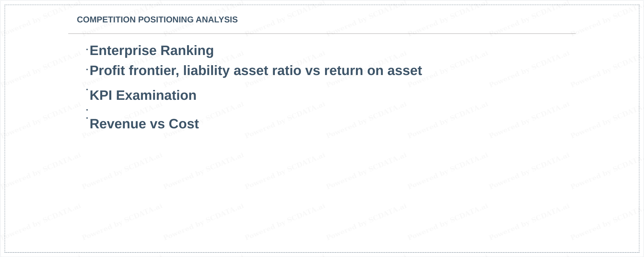Image resolution: width=644 pixels, height=257 pixels.
Task: Click the words "return on asset"
Action: click(373, 71)
